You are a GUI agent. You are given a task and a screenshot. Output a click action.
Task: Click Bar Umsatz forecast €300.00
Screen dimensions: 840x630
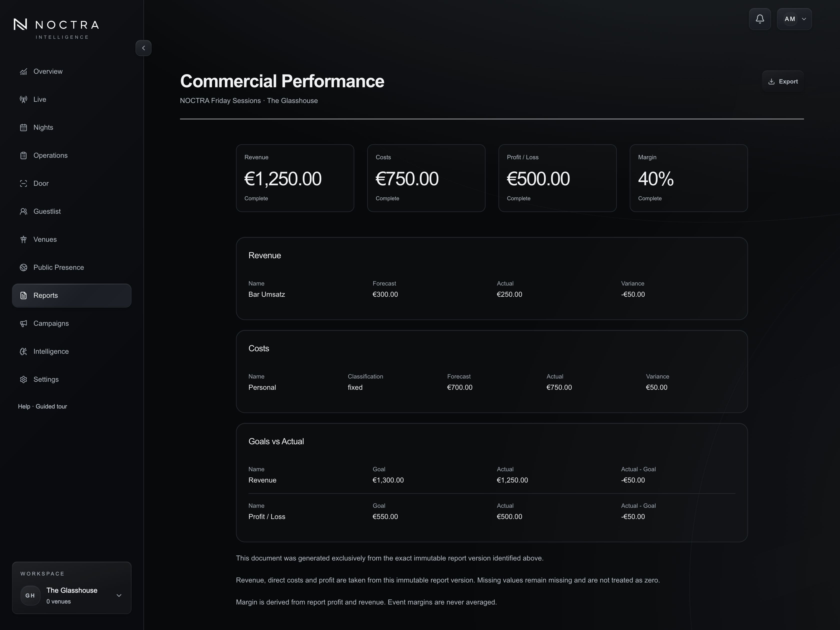[x=385, y=294]
